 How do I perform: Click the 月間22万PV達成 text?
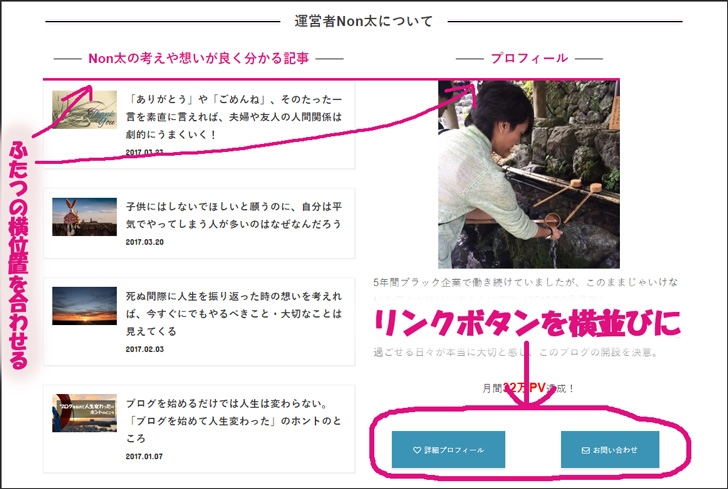point(528,387)
